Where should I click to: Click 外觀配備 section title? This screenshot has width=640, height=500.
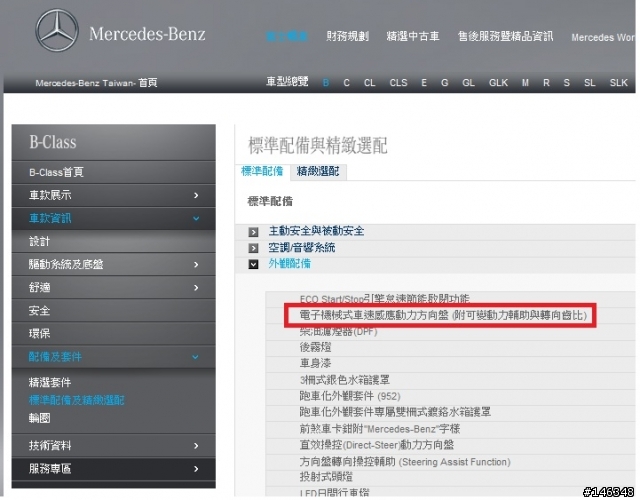click(289, 264)
